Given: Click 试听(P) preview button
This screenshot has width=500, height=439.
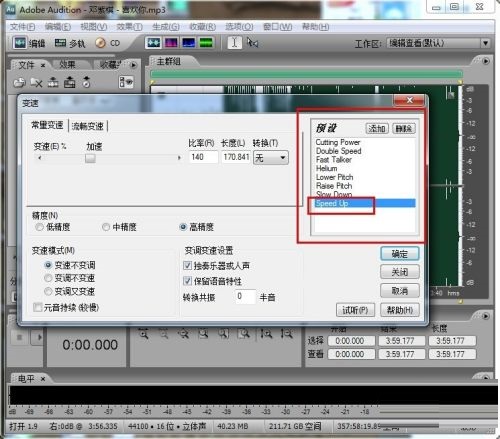Looking at the screenshot, I should point(355,310).
